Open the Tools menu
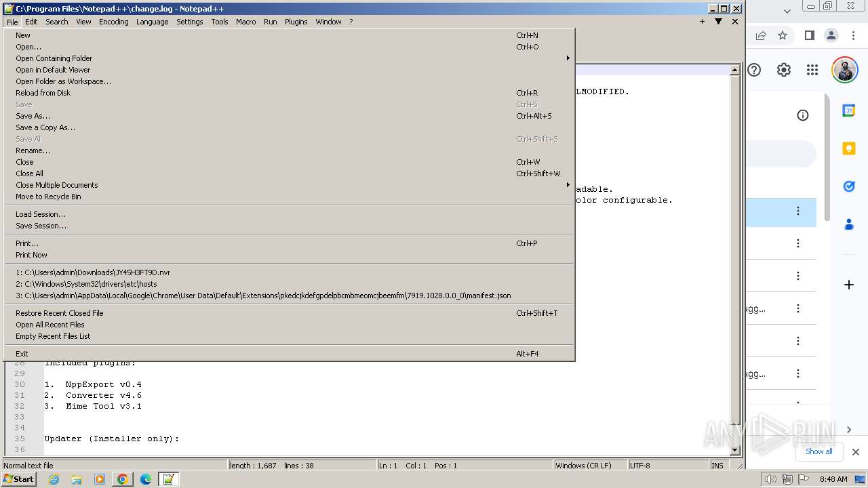The image size is (868, 488). [220, 22]
